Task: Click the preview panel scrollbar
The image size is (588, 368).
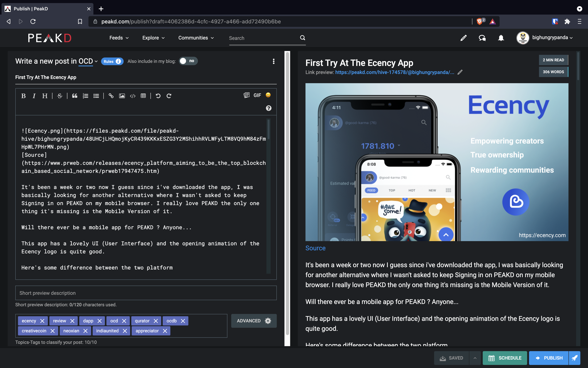Action: [578, 66]
